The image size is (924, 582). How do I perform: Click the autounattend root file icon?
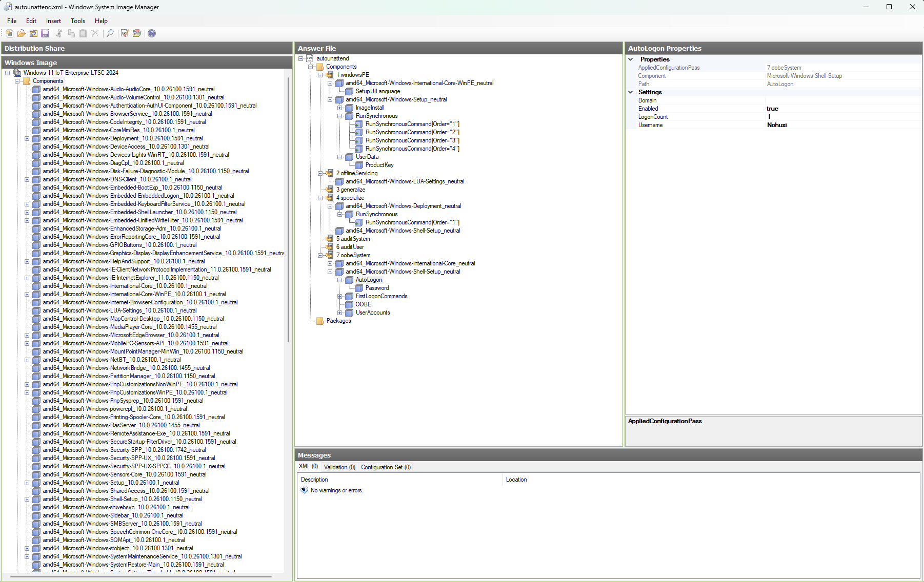coord(310,58)
